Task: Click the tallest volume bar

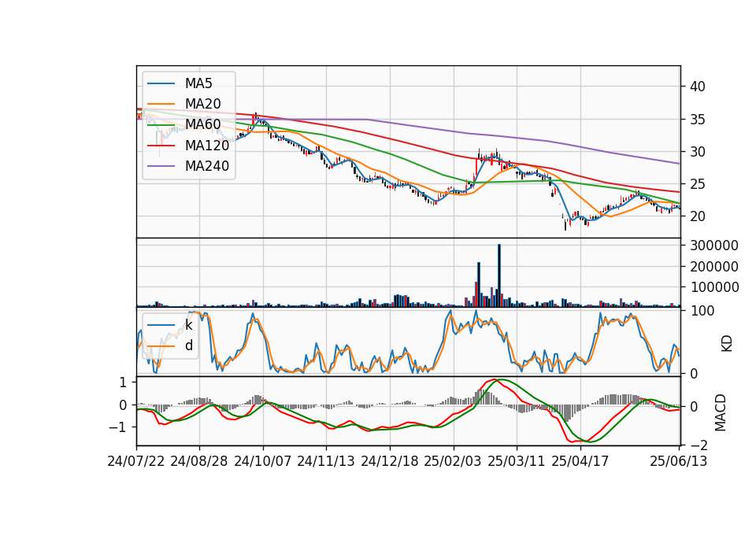Action: (x=499, y=275)
